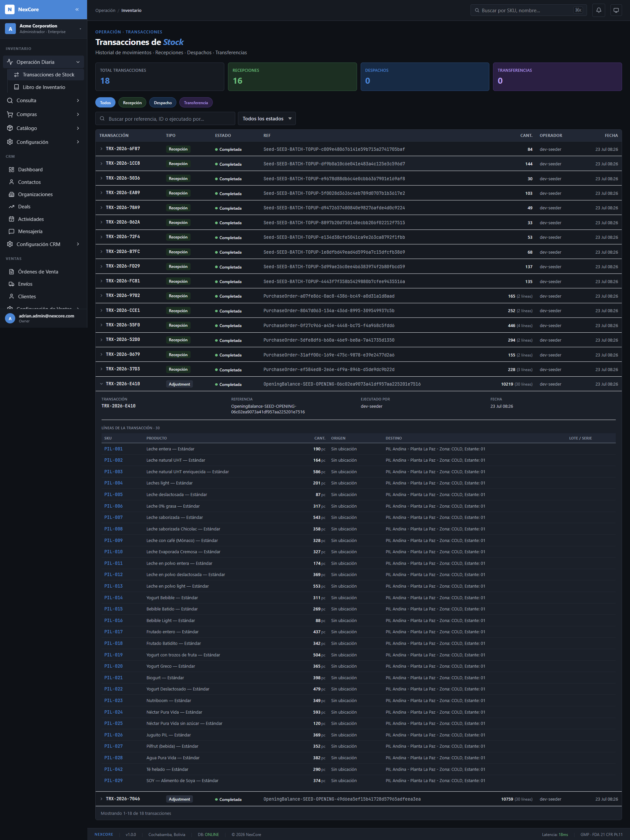Click the Operación Diaria activity icon
This screenshot has width=630, height=840.
click(x=10, y=62)
